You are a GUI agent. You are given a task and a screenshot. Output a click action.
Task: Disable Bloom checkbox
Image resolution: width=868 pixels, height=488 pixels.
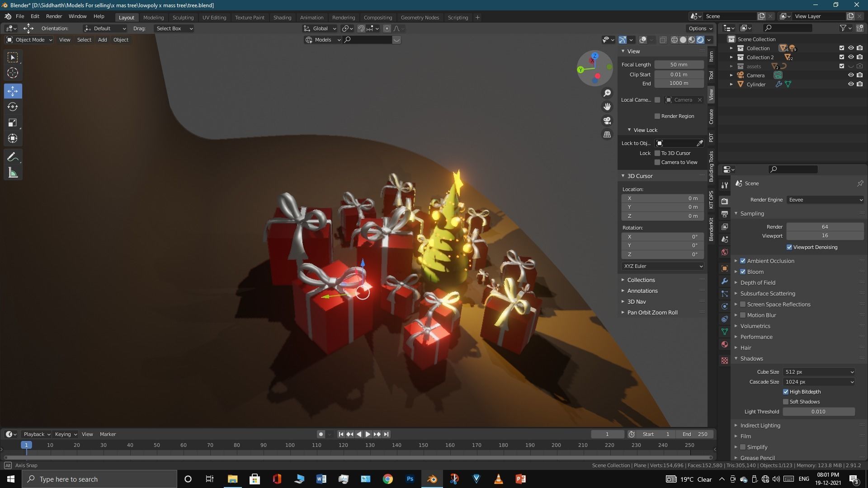(x=743, y=272)
